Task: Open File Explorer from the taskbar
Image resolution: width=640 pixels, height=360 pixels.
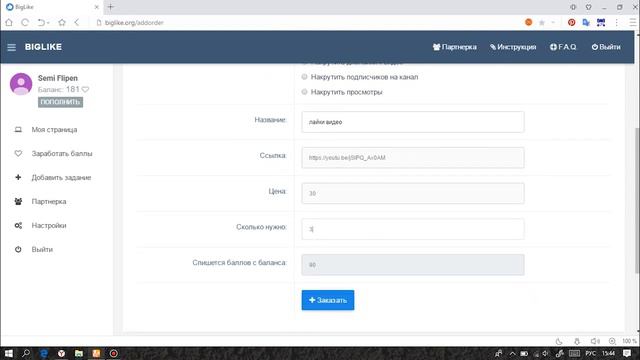Action: [x=79, y=353]
